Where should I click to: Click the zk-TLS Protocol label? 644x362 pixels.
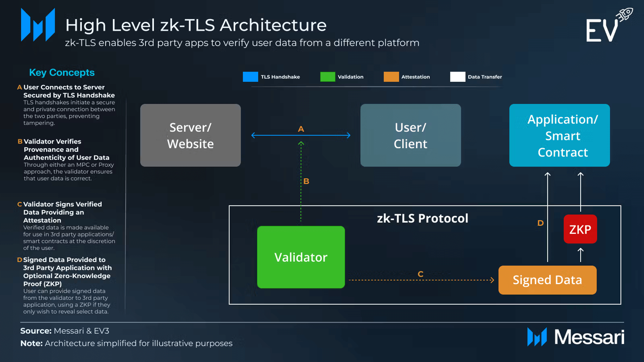[x=423, y=218]
